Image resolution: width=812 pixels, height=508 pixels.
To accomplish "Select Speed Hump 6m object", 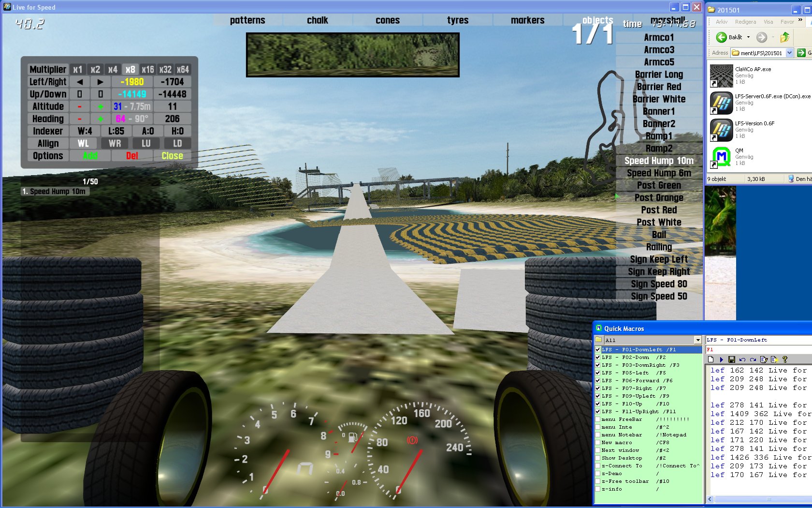I will coord(659,173).
